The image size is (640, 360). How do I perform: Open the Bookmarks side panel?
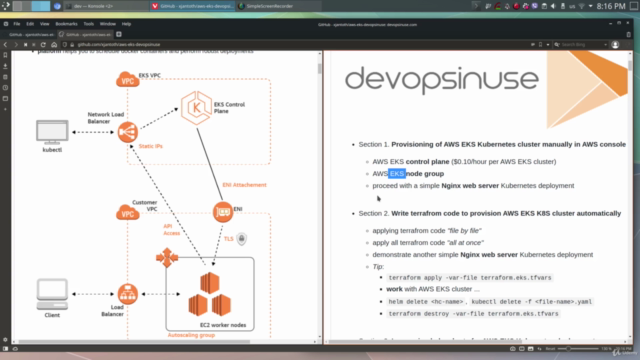(x=5, y=55)
